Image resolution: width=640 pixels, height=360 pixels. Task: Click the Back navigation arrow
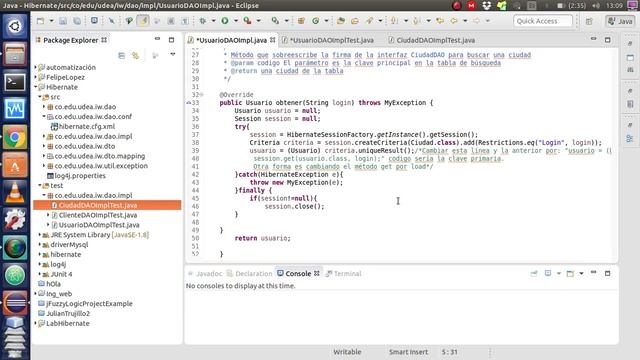pos(454,21)
